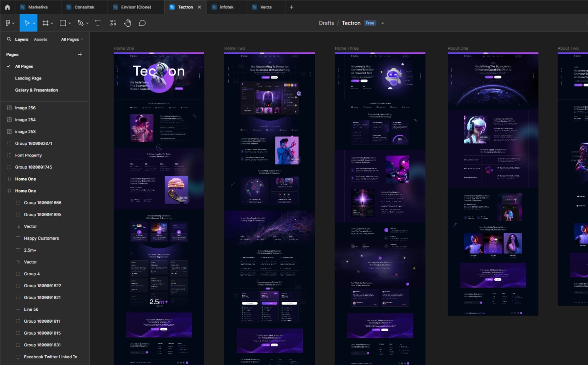Select the Group 1000001831 layer
This screenshot has width=588, height=365.
[44, 345]
